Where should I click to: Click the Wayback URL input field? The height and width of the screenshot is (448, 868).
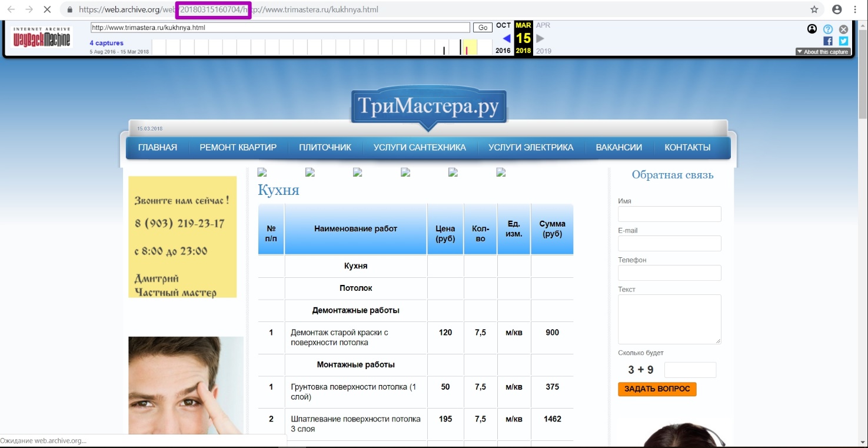pyautogui.click(x=280, y=28)
